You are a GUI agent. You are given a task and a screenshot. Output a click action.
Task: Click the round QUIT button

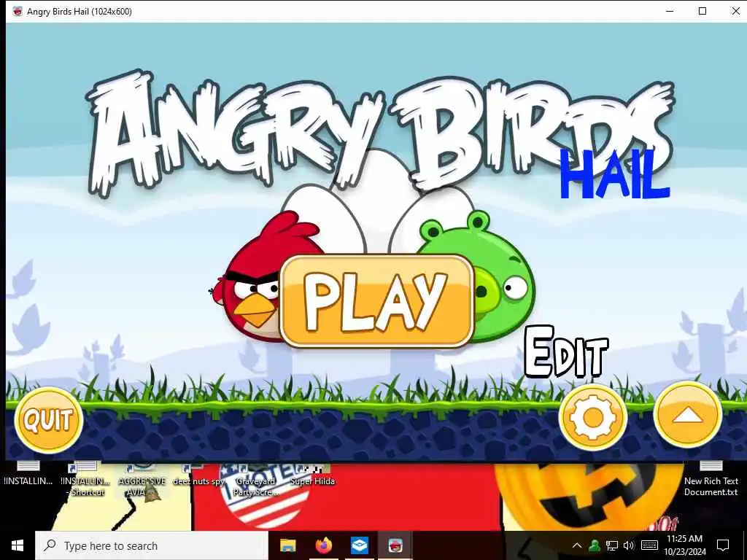point(49,420)
